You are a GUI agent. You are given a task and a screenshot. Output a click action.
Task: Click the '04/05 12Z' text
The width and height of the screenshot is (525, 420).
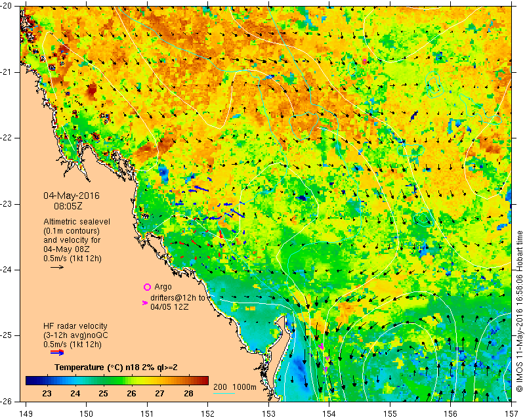coord(169,306)
